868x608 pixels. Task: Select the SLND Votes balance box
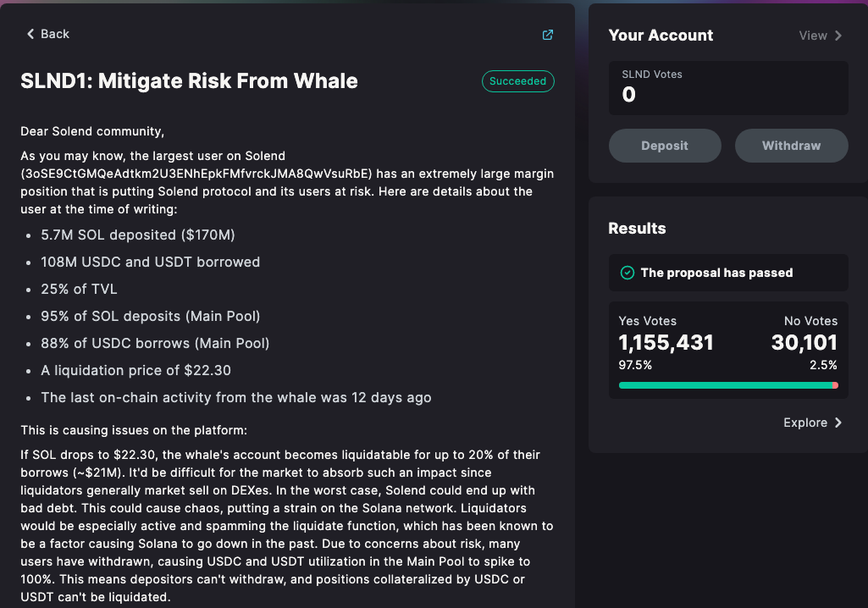pyautogui.click(x=728, y=88)
